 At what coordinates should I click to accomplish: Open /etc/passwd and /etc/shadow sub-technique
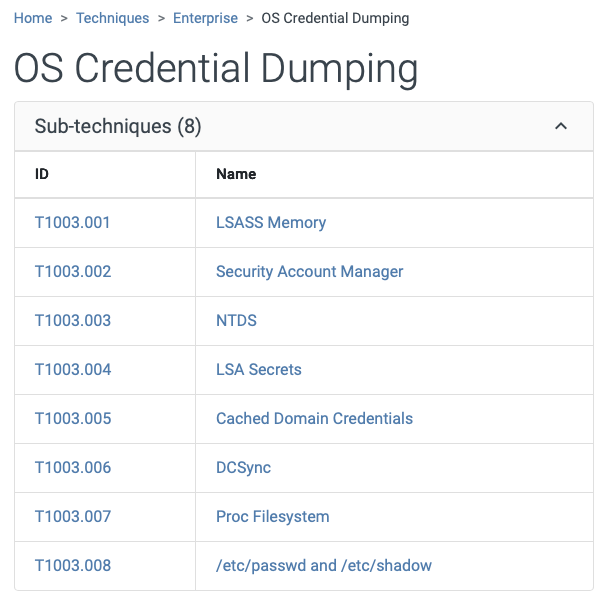point(323,565)
